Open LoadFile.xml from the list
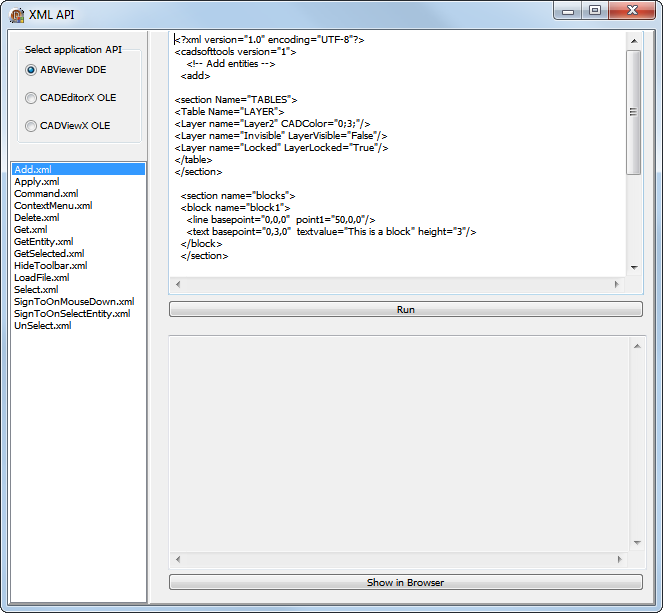 coord(78,278)
